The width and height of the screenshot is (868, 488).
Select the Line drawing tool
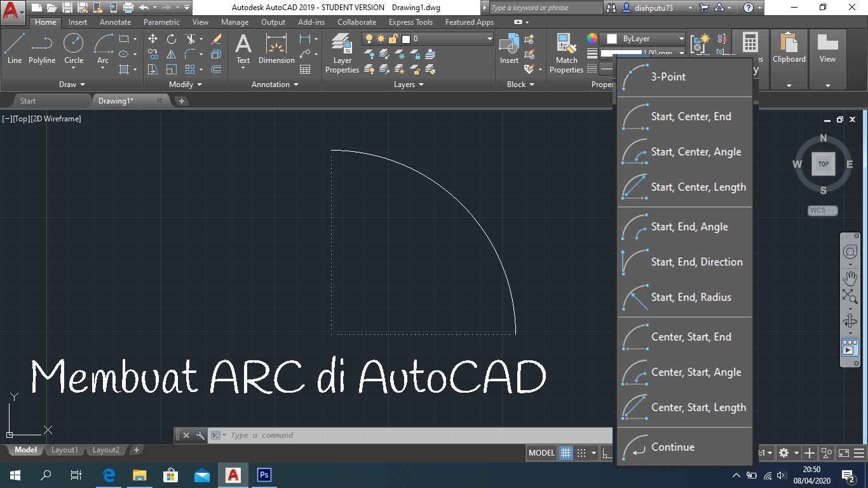15,49
